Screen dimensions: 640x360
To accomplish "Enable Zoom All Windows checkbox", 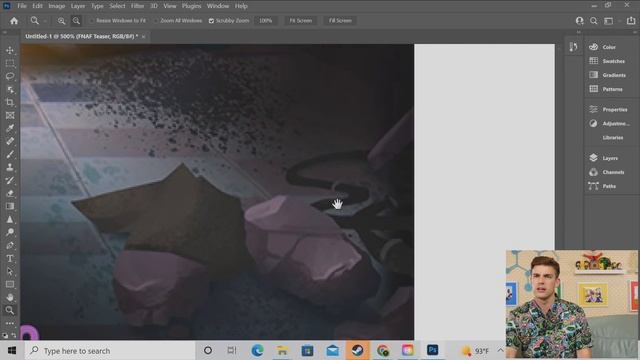I will (x=156, y=20).
